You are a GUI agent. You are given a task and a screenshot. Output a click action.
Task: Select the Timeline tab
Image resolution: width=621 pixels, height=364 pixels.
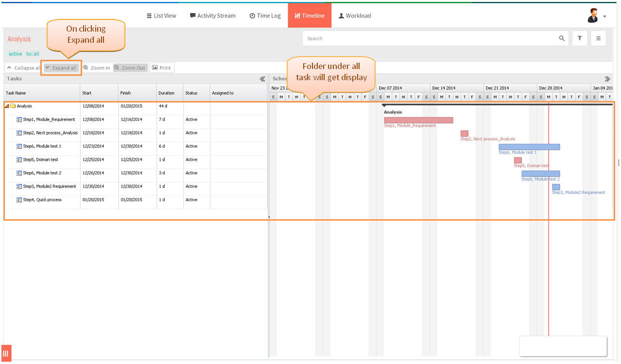310,16
